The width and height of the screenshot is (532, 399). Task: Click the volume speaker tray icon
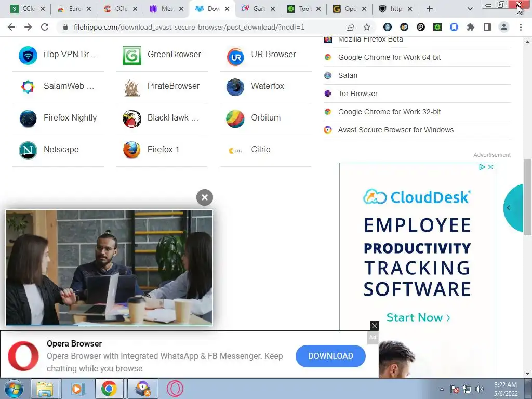tap(479, 389)
